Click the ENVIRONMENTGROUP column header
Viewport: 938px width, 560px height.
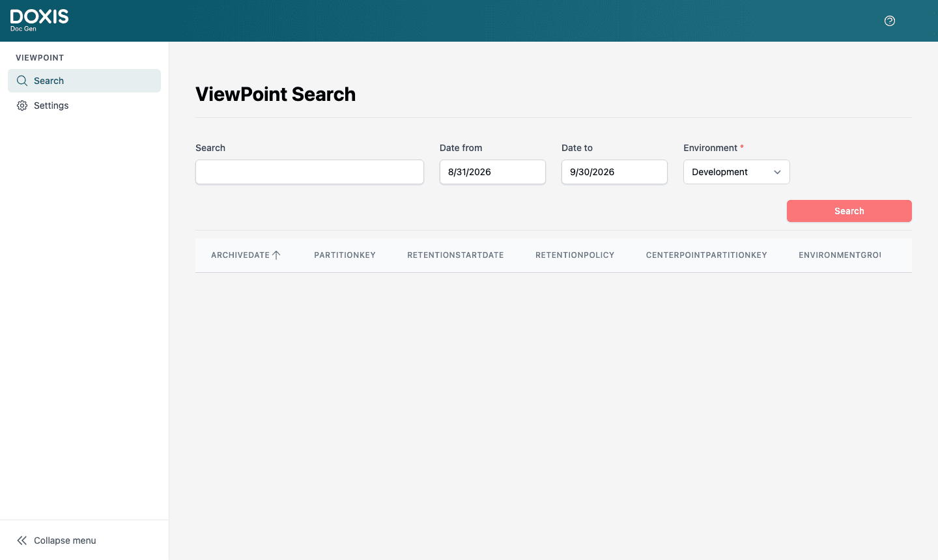point(840,255)
